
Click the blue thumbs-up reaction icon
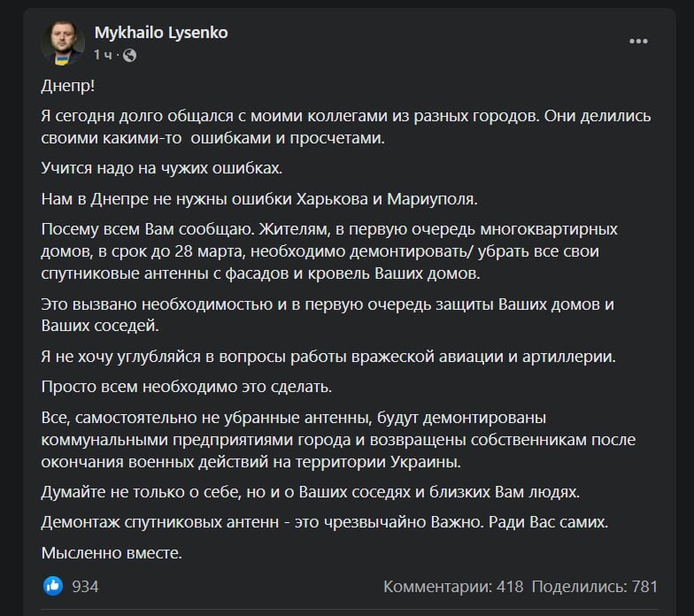(53, 586)
